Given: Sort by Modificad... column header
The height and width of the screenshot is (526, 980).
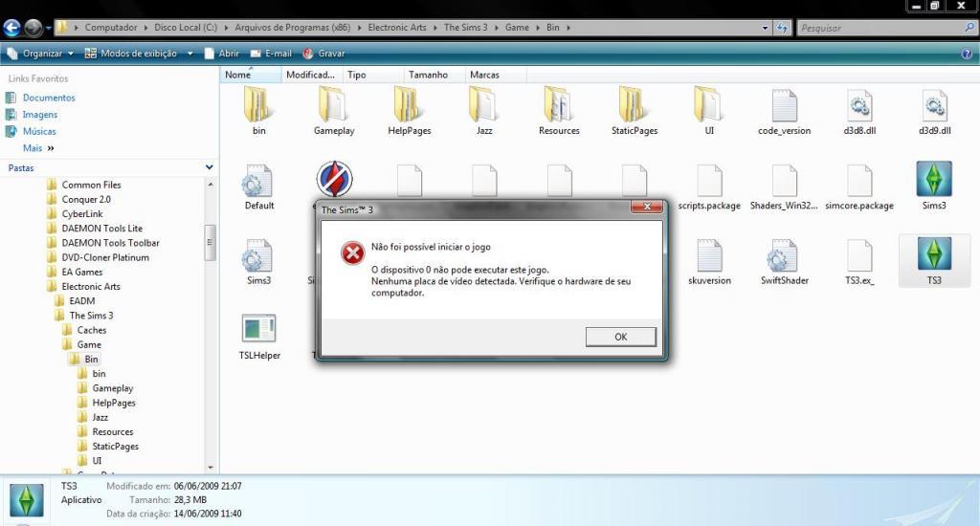Looking at the screenshot, I should tap(311, 75).
